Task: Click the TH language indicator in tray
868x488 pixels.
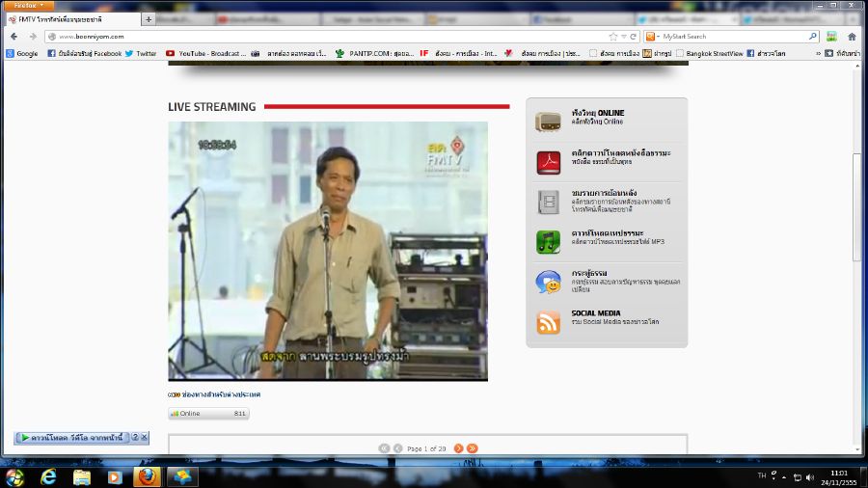Action: 762,475
